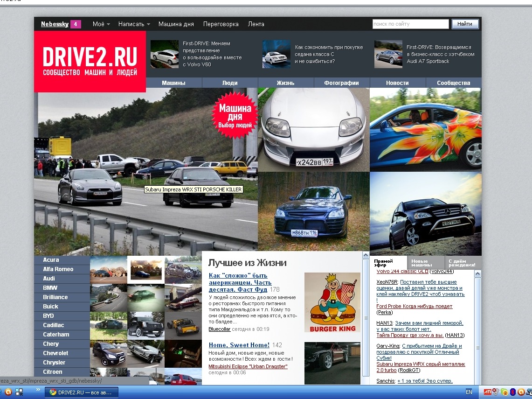532x399 pixels.
Task: Open Переговорка in the top menu
Action: tap(221, 24)
